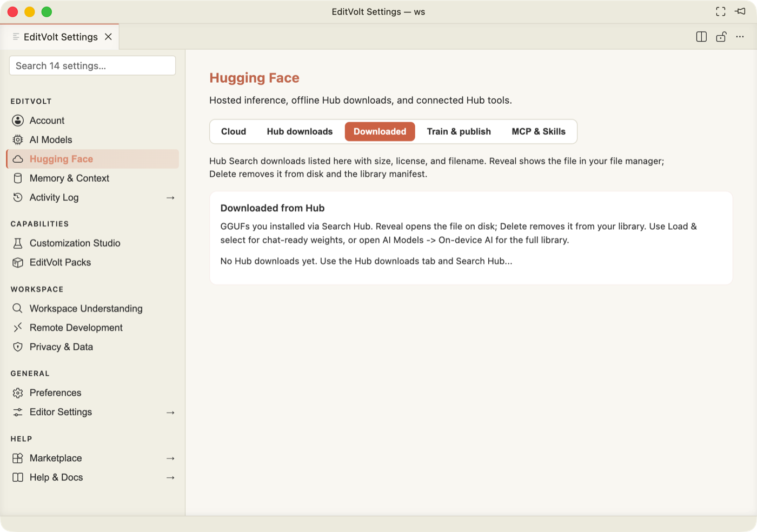Click the Activity Log history icon
This screenshot has width=757, height=532.
[18, 197]
